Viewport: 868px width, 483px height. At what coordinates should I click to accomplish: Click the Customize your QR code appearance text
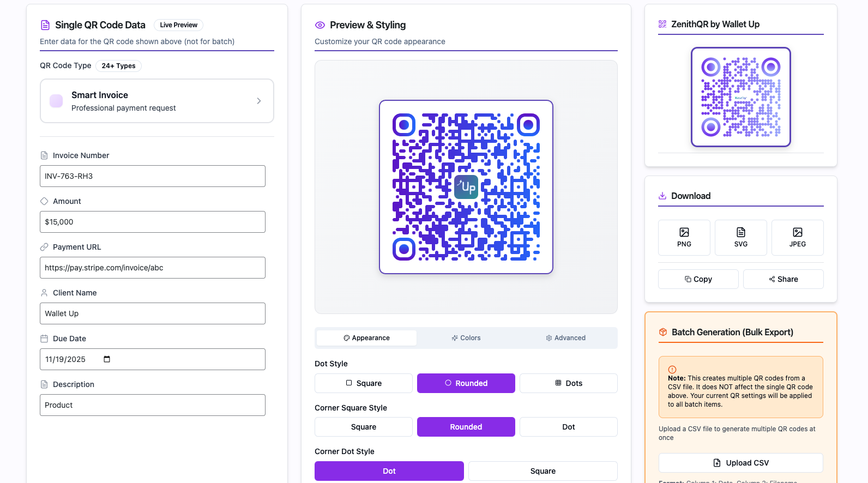pyautogui.click(x=380, y=41)
